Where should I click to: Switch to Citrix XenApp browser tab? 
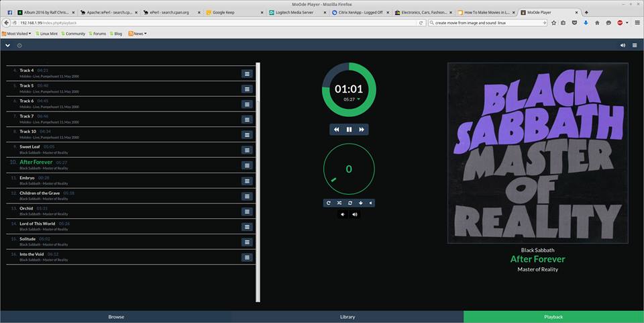coord(360,12)
